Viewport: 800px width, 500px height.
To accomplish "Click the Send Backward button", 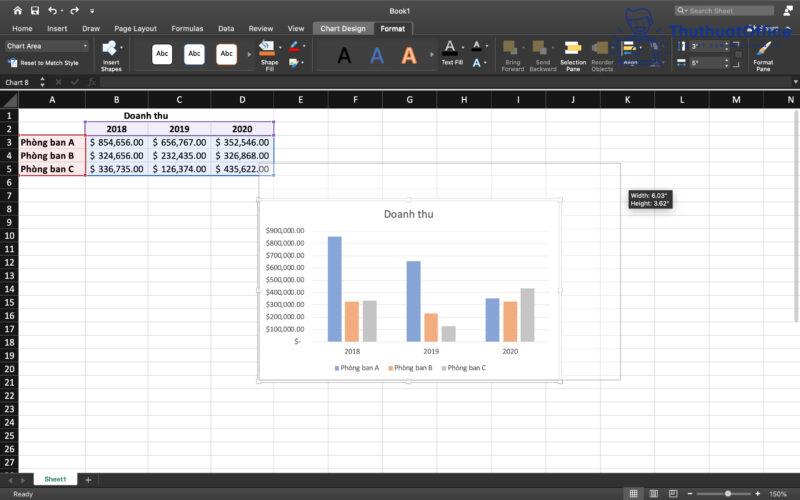I will [x=542, y=56].
